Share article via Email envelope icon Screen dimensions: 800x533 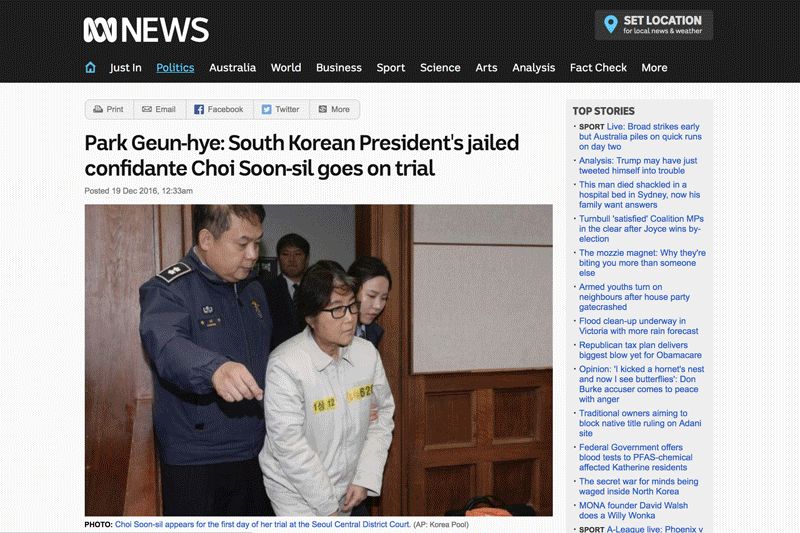(147, 109)
